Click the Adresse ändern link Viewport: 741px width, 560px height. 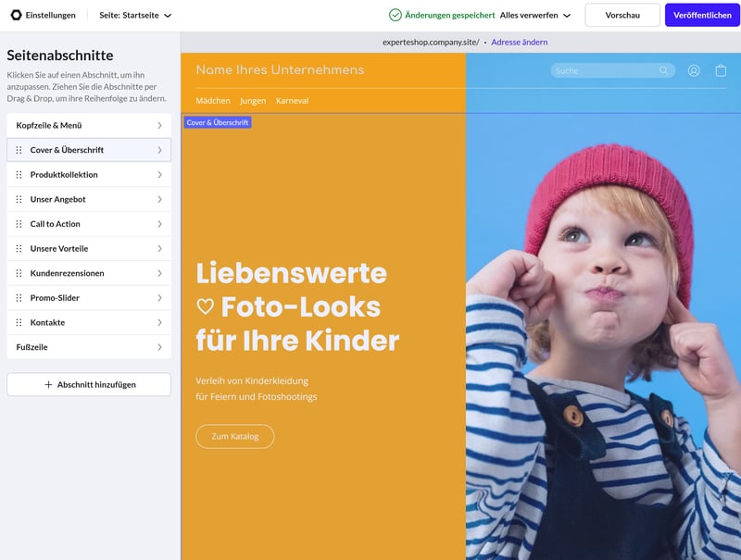click(520, 42)
